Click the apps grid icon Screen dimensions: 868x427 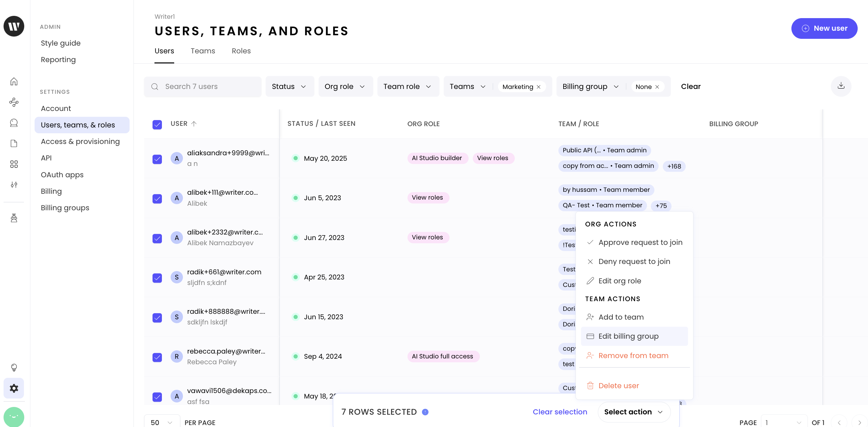(x=14, y=164)
